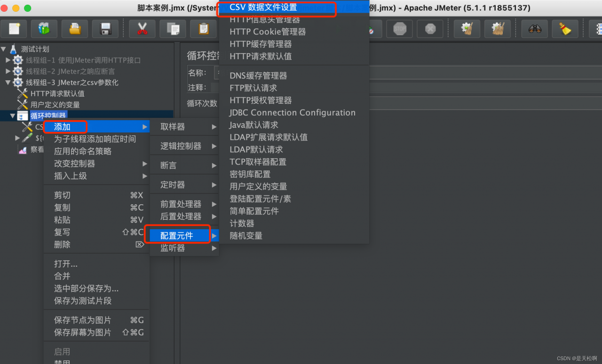This screenshot has height=364, width=602.
Task: Click the gear icon of 线程组-1
Action: pos(18,60)
